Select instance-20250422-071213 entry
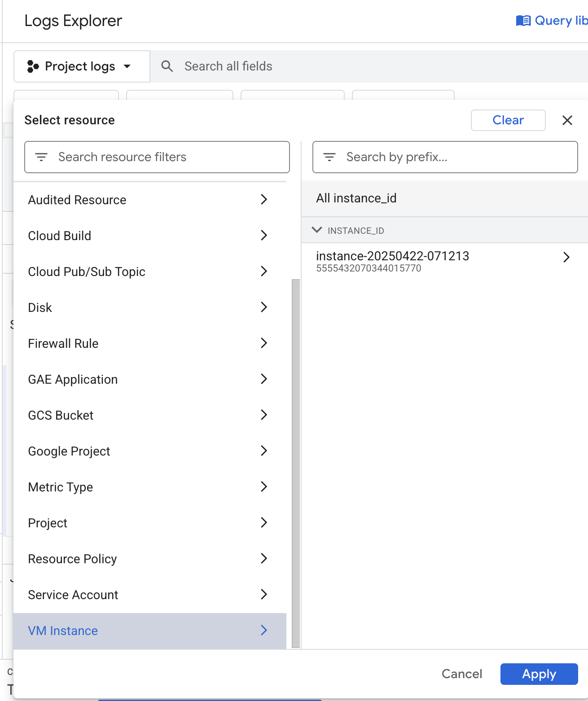The width and height of the screenshot is (588, 701). click(x=445, y=261)
